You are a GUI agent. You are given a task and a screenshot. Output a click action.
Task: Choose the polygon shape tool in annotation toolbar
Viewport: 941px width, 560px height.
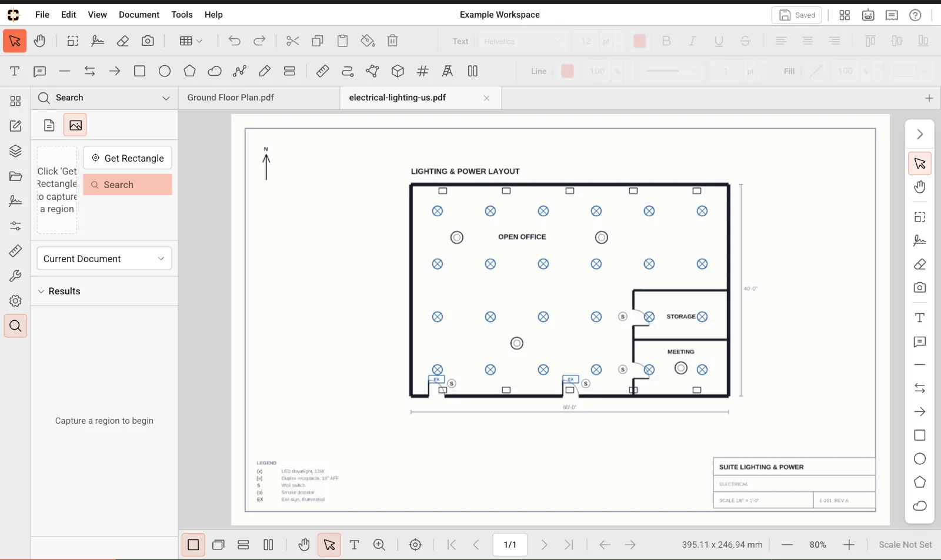coord(189,71)
